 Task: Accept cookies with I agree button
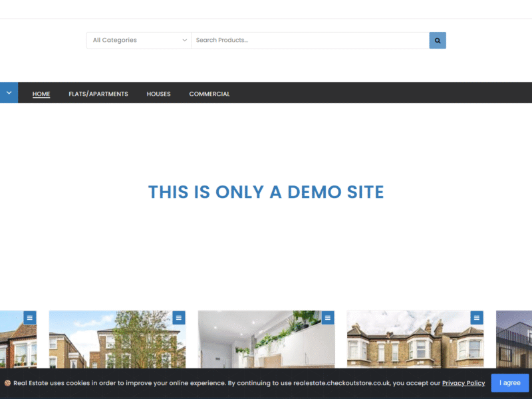510,383
